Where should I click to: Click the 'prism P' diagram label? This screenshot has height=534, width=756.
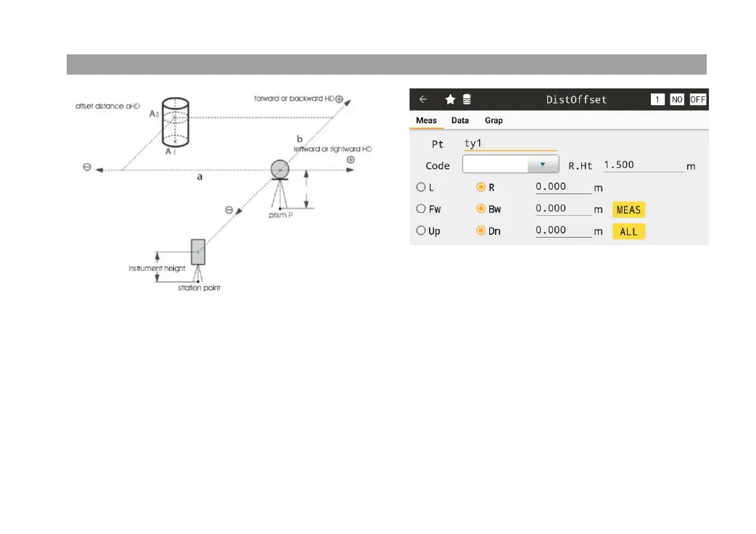(x=281, y=215)
